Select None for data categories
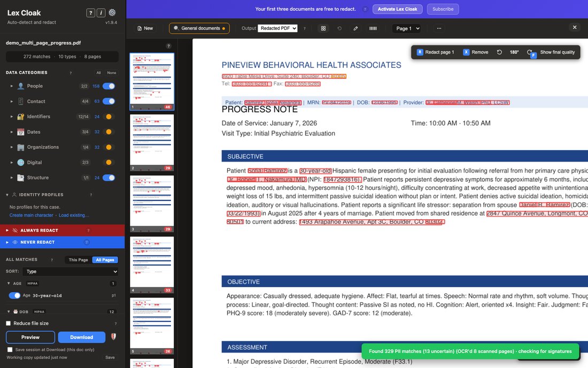This screenshot has width=588, height=368. 111,73
